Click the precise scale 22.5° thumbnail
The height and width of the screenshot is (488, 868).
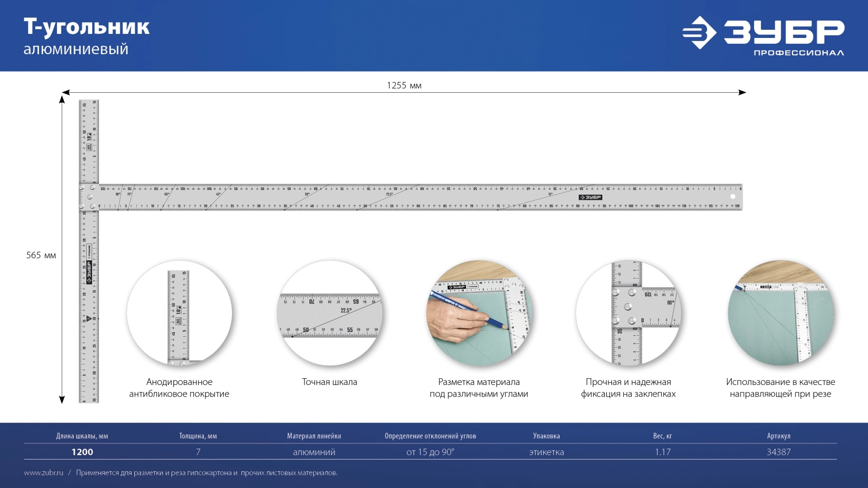330,313
